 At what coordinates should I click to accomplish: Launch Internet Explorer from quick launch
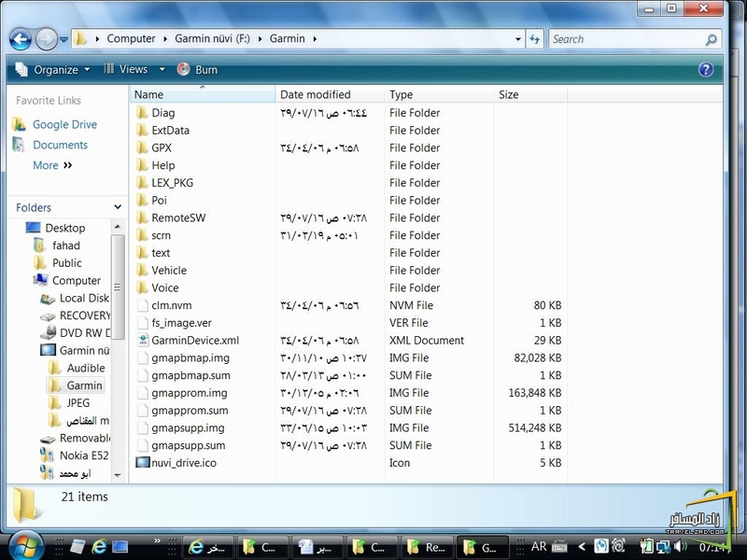(99, 547)
